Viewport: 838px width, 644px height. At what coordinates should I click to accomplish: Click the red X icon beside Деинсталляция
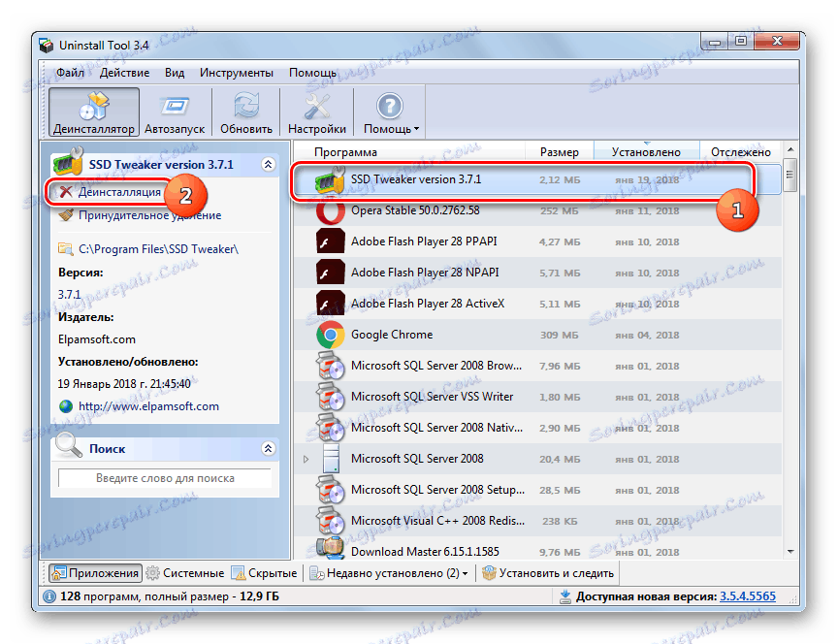(66, 192)
